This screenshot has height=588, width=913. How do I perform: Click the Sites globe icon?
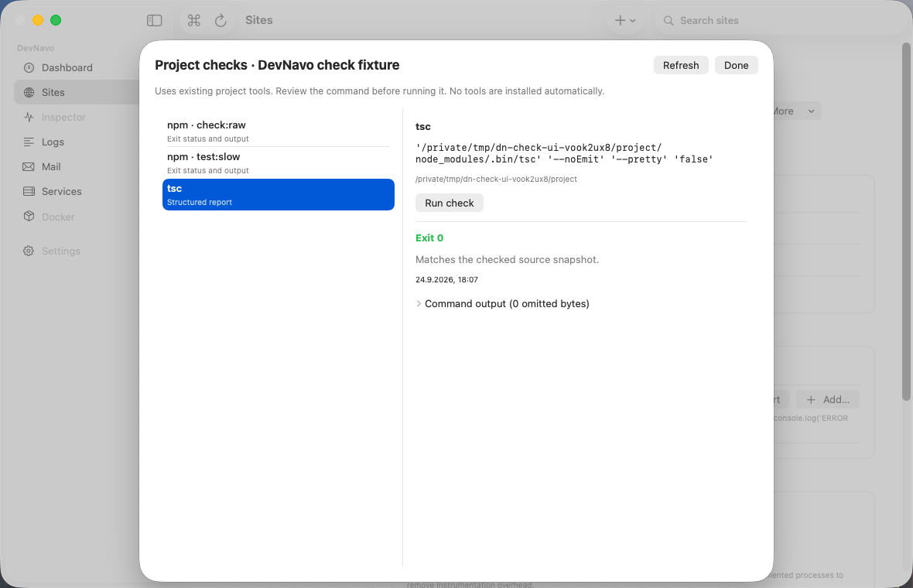point(29,92)
